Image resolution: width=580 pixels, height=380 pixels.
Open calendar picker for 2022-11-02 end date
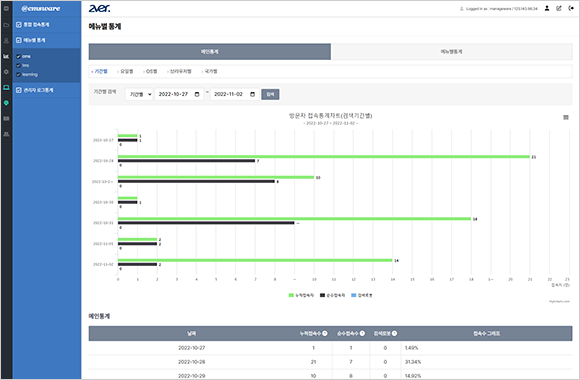click(253, 94)
